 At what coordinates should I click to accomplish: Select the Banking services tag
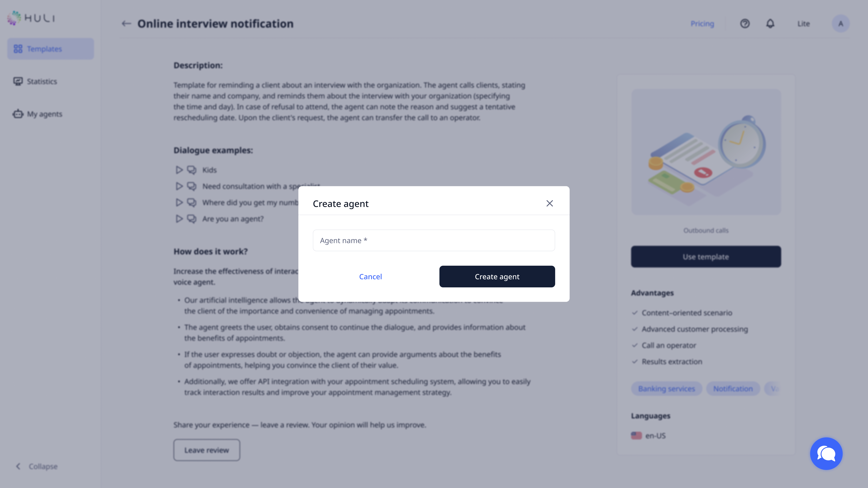(667, 389)
